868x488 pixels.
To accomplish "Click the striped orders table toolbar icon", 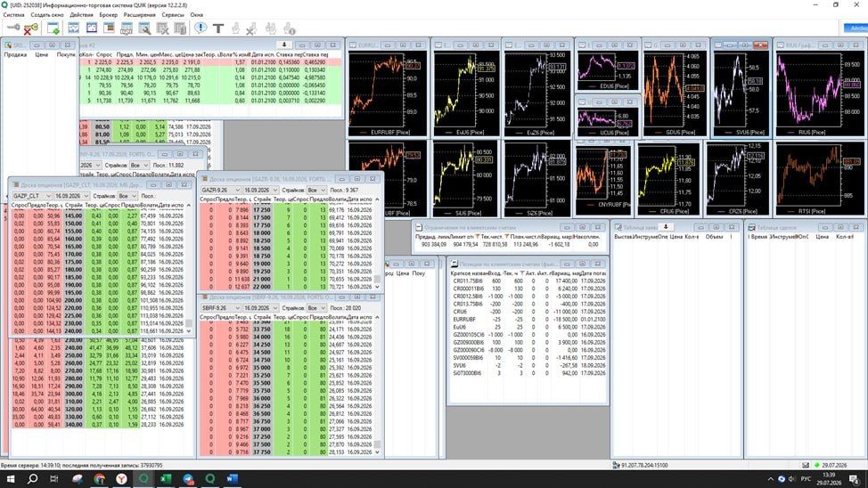I will (109, 28).
